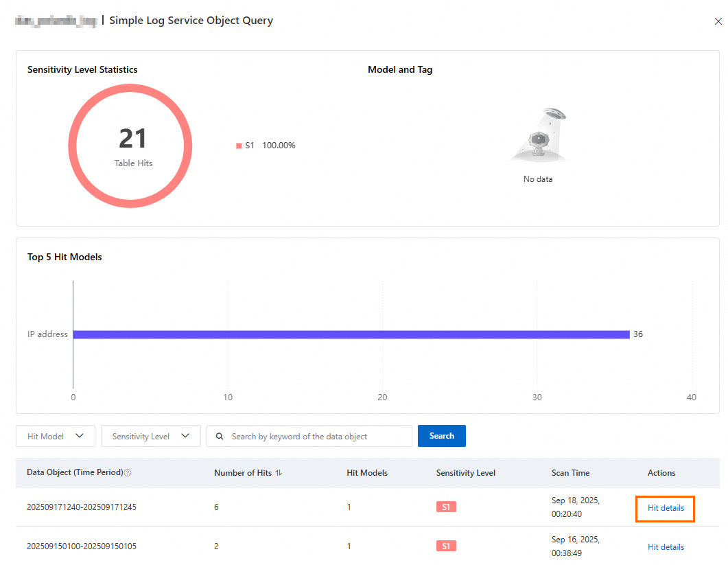
Task: Click the S1 tag in first row
Action: [x=446, y=507]
